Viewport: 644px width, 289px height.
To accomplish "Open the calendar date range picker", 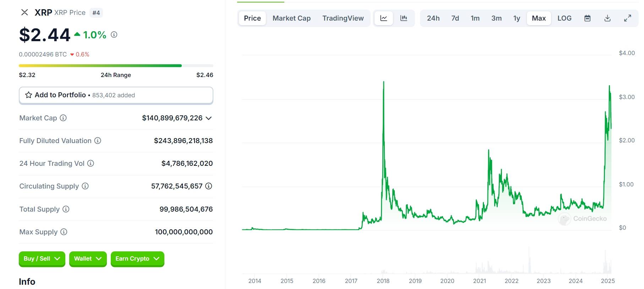I will [588, 18].
